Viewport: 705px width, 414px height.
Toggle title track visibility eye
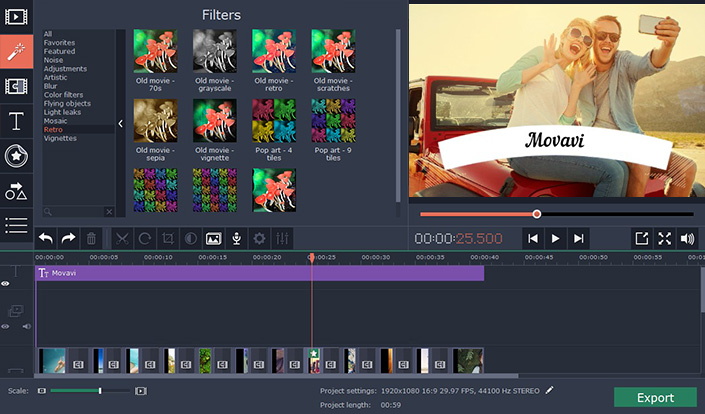coord(5,283)
